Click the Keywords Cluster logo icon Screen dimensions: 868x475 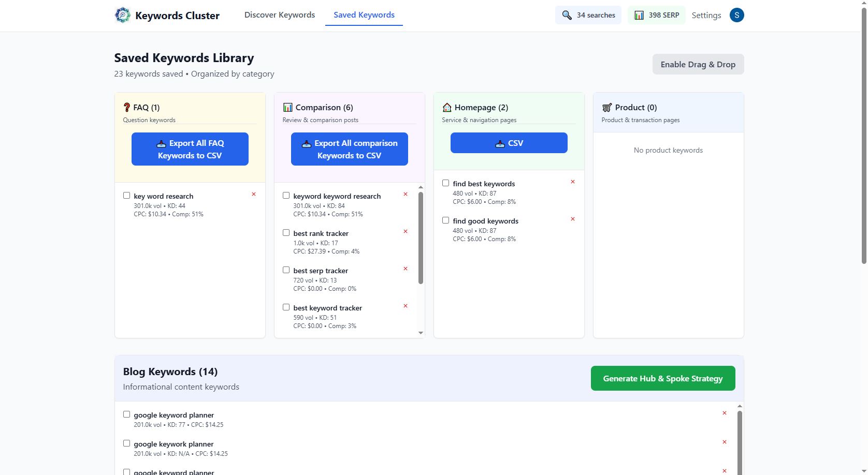(122, 15)
